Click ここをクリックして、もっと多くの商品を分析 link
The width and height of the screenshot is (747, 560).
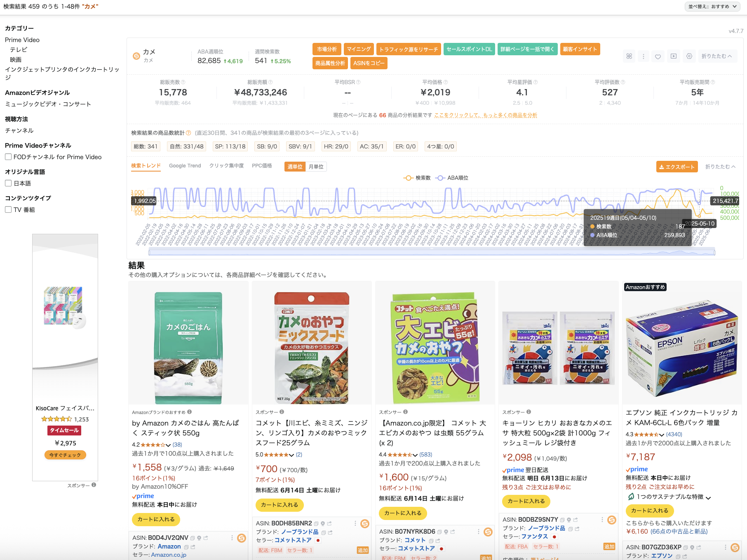[x=486, y=115]
